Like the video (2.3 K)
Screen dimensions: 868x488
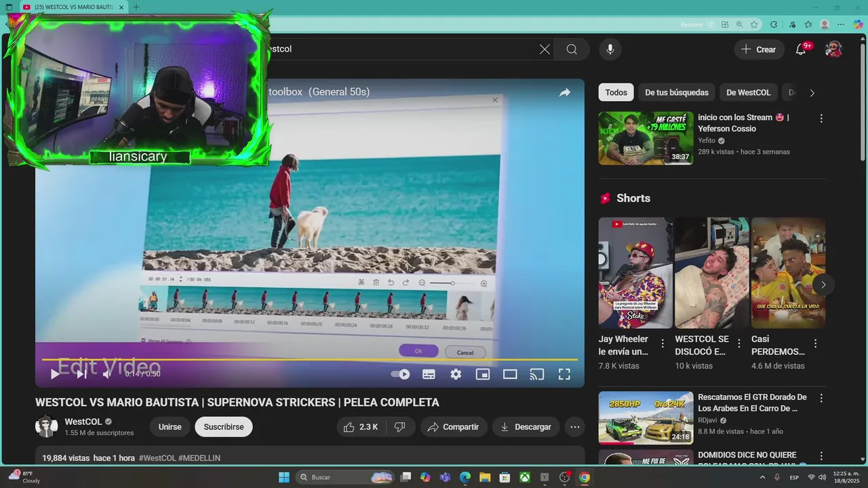coord(360,427)
